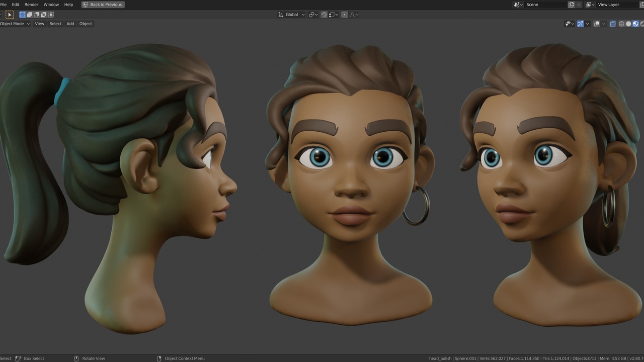Viewport: 644px width, 362px height.
Task: Select the Tweak select tool icon
Action: click(10, 15)
